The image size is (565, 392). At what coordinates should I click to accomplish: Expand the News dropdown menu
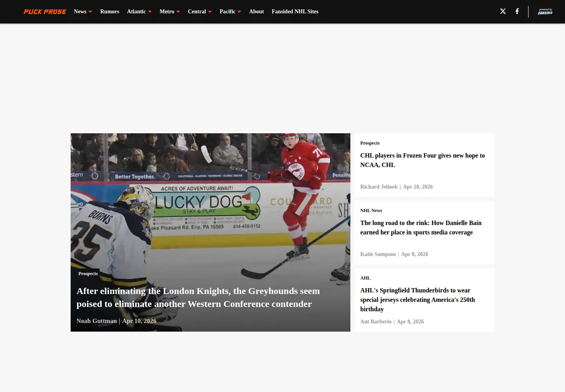point(83,12)
